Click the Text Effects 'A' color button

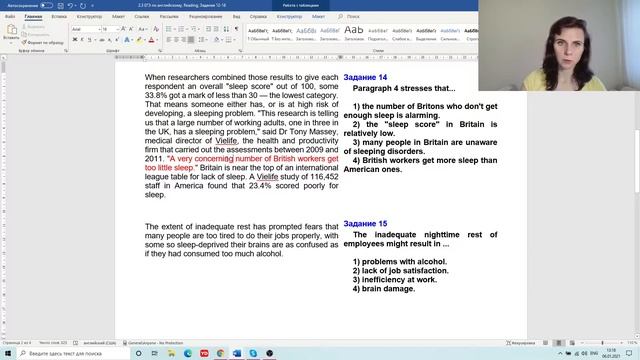click(127, 40)
